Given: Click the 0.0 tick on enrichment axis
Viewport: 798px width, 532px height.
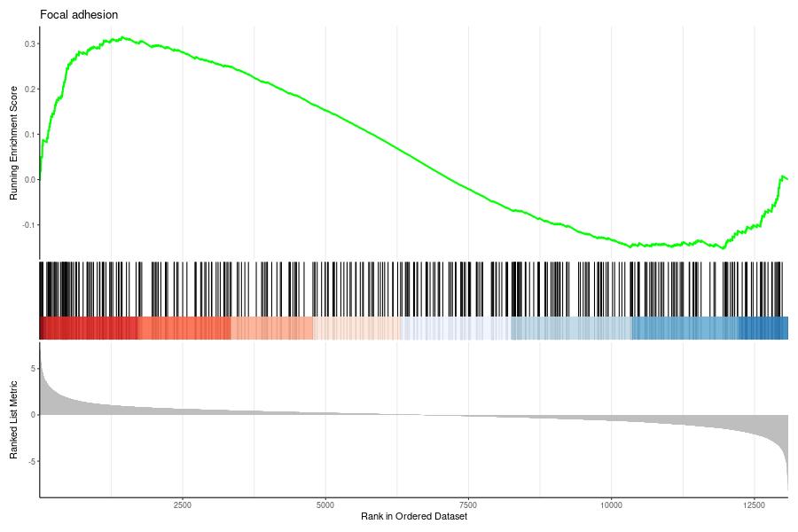Looking at the screenshot, I should coord(30,180).
